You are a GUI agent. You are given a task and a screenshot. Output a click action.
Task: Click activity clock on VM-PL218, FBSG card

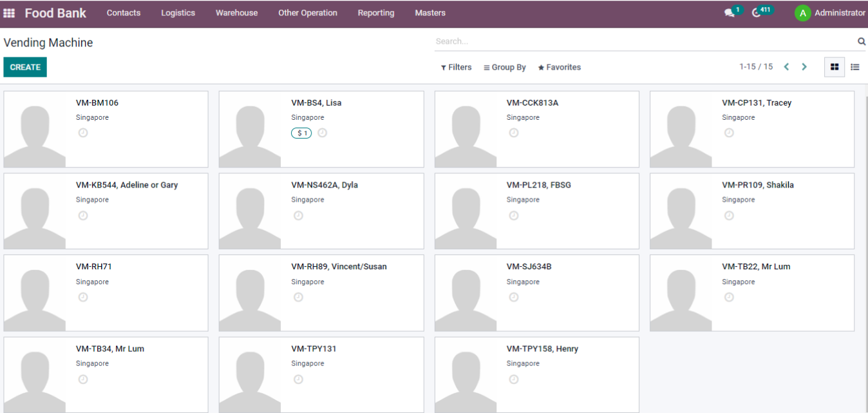(514, 215)
